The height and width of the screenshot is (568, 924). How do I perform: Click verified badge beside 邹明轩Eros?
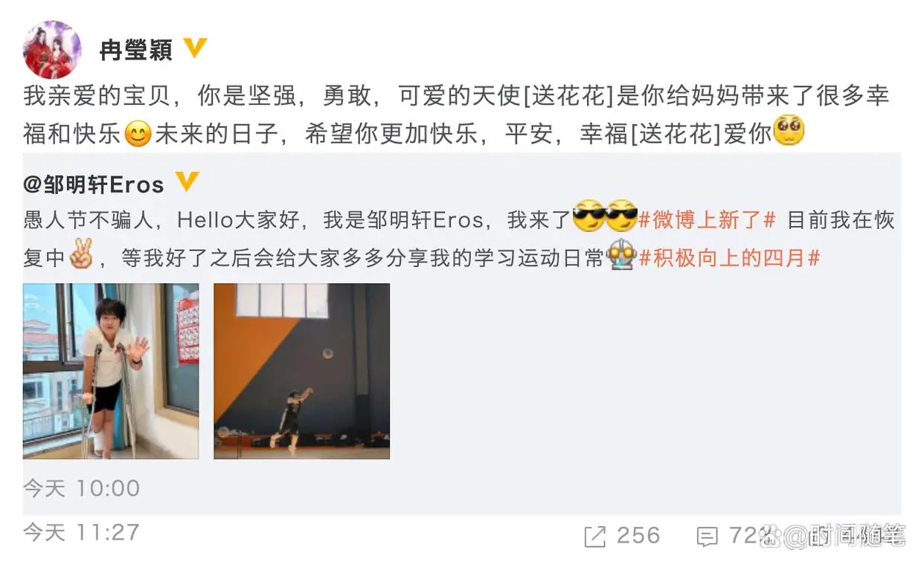187,182
